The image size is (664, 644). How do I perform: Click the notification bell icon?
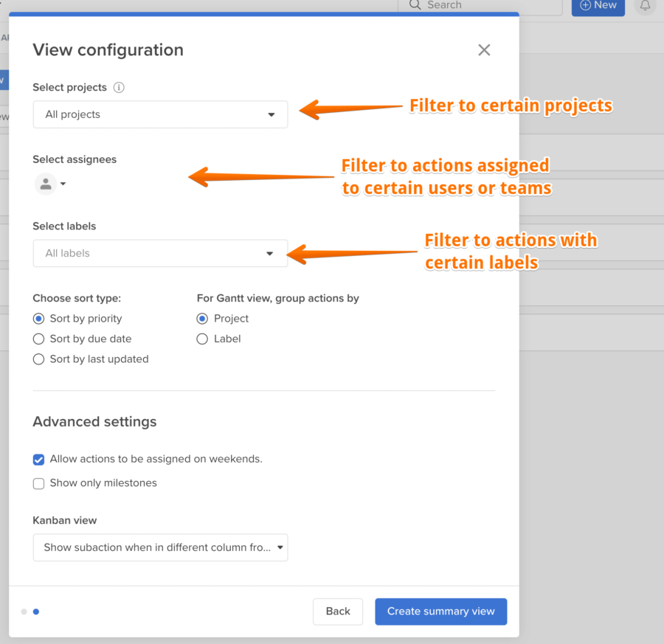pyautogui.click(x=645, y=5)
